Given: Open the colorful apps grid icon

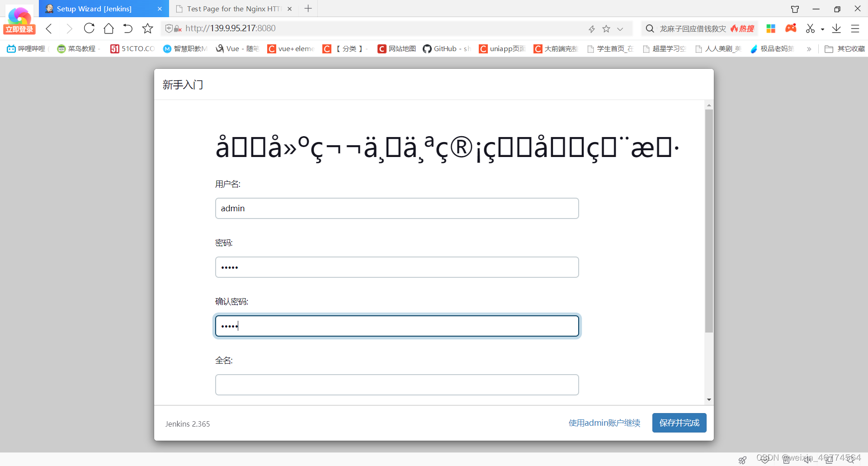Looking at the screenshot, I should [771, 29].
